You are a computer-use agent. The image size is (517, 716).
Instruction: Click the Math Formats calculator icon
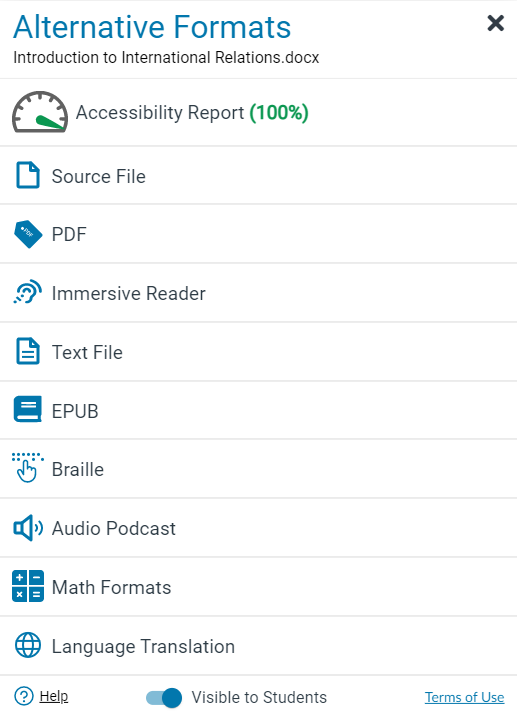(28, 586)
